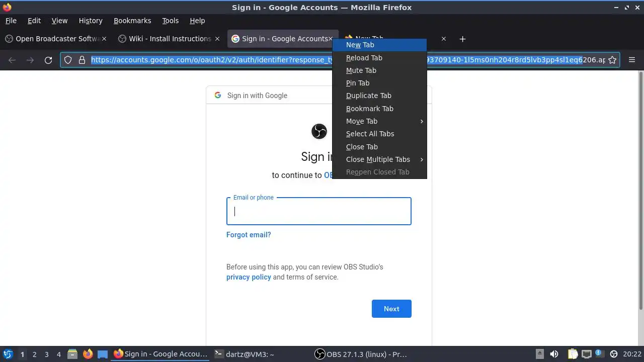Select Close Tab in context menu
Viewport: 644px width, 362px height.
pos(379,147)
